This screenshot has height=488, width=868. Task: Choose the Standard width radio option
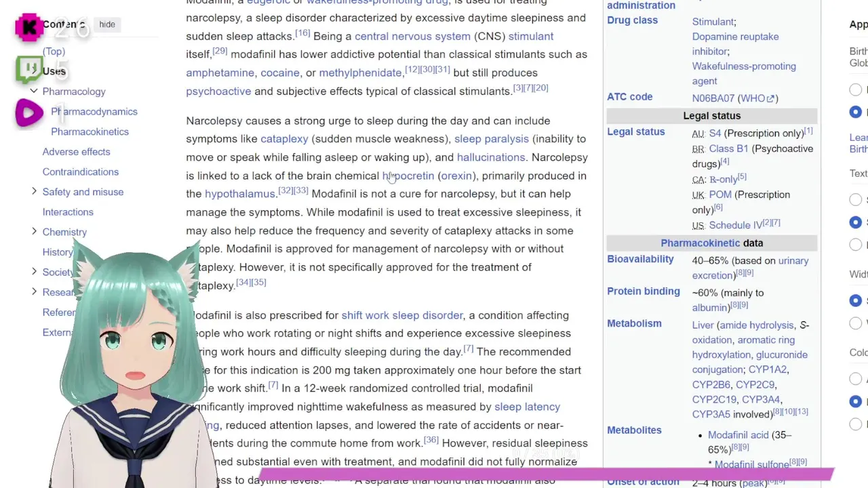(x=856, y=300)
